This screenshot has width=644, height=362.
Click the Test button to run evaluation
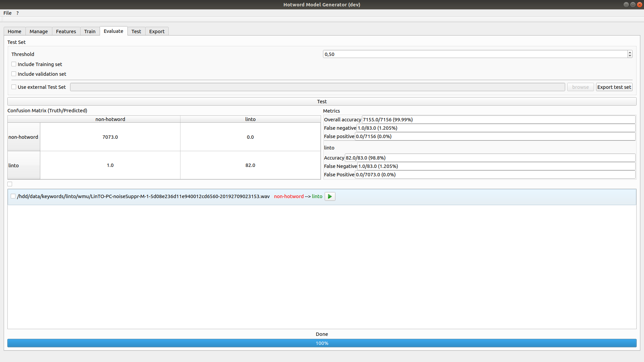coord(322,101)
